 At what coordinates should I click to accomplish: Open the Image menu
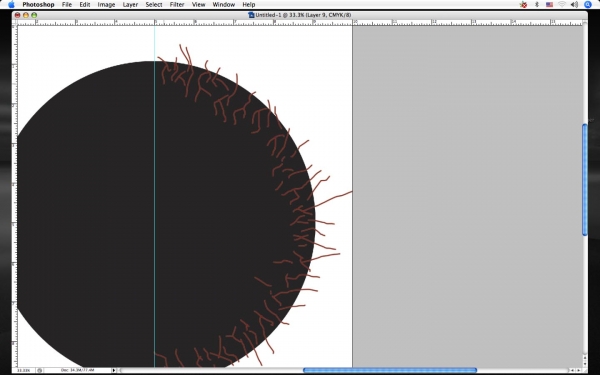point(106,5)
